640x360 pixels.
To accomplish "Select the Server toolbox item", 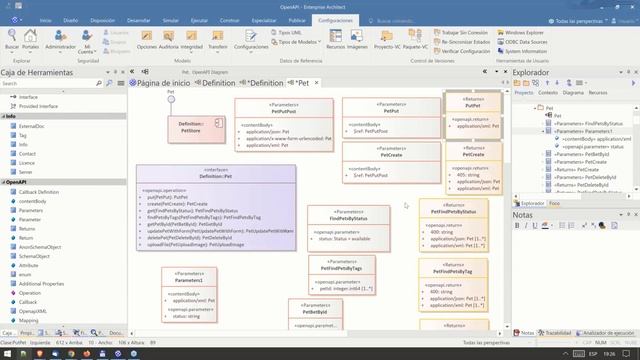I will click(25, 172).
